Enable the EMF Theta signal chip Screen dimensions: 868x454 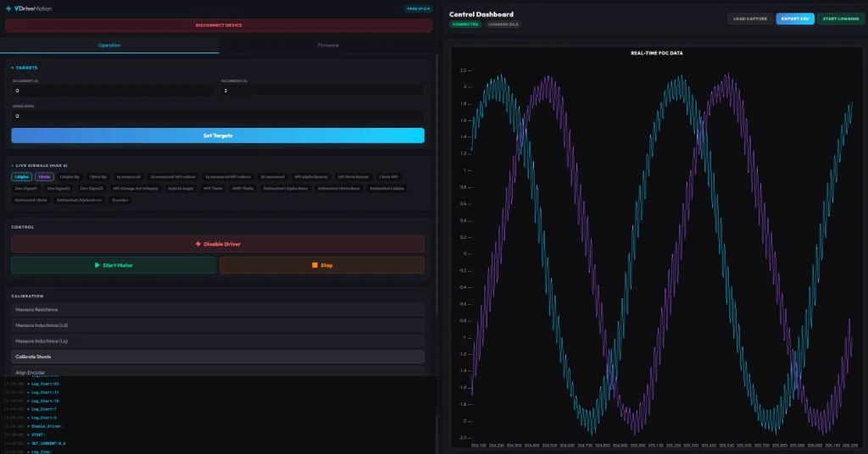[x=243, y=189]
